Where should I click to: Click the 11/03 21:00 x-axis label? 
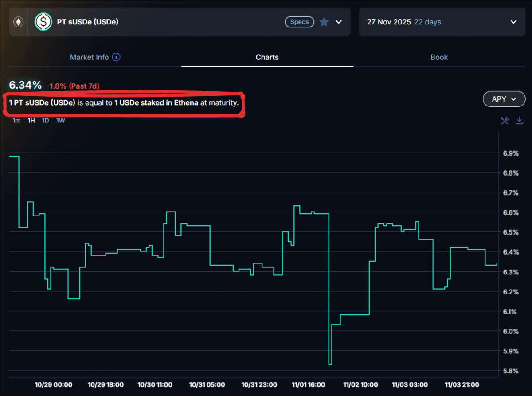coord(462,384)
